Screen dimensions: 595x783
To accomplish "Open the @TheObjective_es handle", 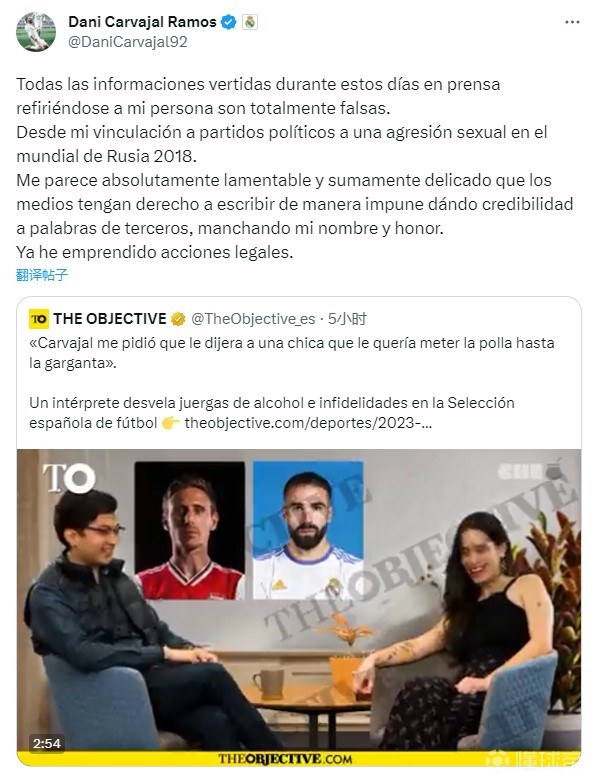I will pos(253,319).
